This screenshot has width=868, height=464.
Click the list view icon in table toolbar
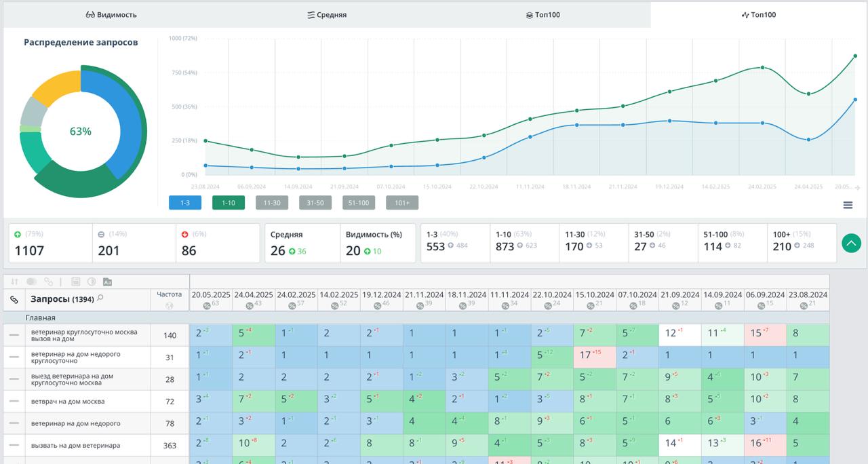tap(75, 282)
